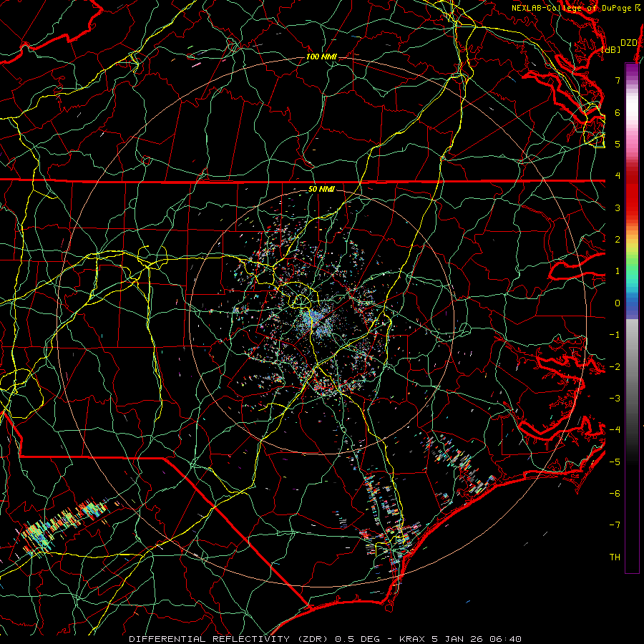Click the -2 value on color scale
The image size is (644, 644).
click(615, 367)
